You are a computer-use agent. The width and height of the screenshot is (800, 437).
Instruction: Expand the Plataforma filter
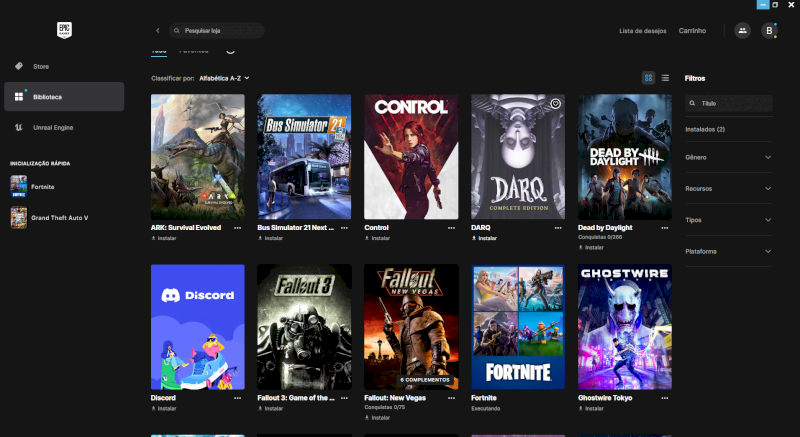pos(767,251)
